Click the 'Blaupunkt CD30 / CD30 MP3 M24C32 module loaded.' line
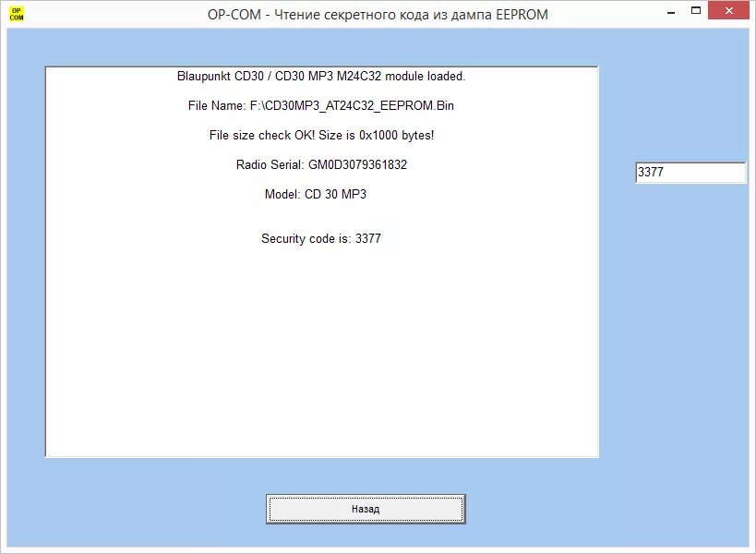 pos(321,77)
